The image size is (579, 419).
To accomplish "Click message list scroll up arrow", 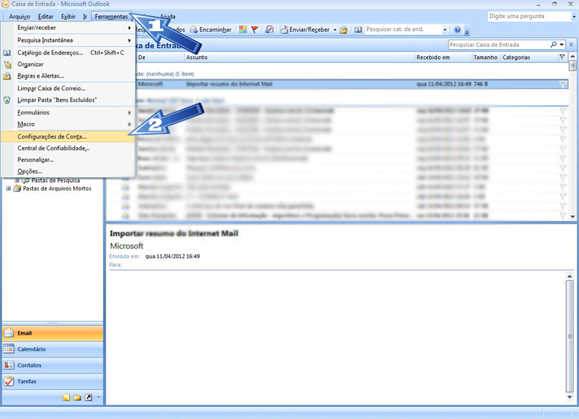I will point(572,56).
